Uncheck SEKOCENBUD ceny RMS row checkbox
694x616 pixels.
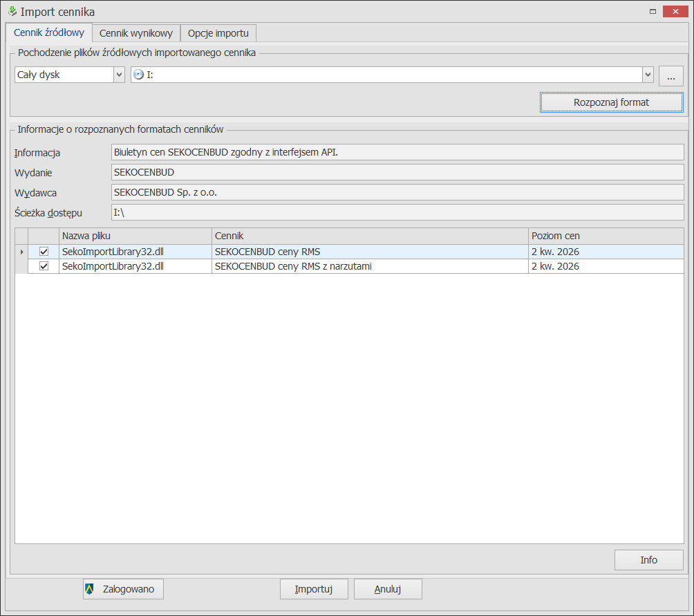point(44,252)
